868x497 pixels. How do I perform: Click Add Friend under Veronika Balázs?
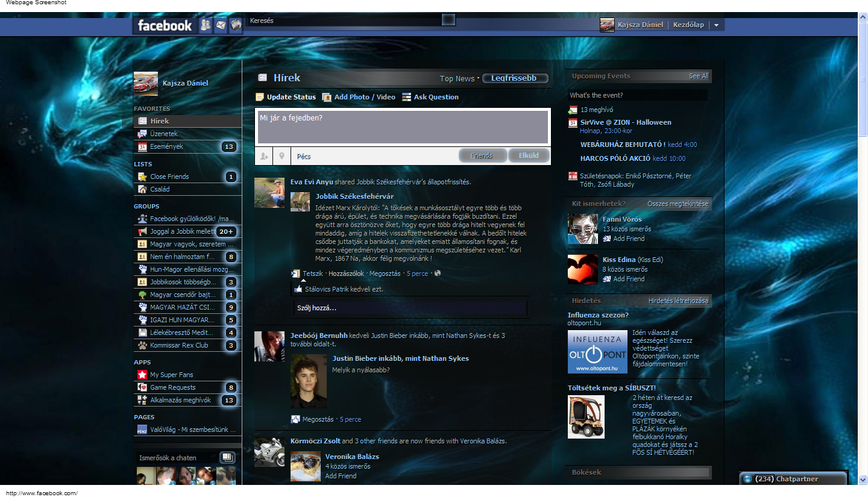click(x=341, y=476)
